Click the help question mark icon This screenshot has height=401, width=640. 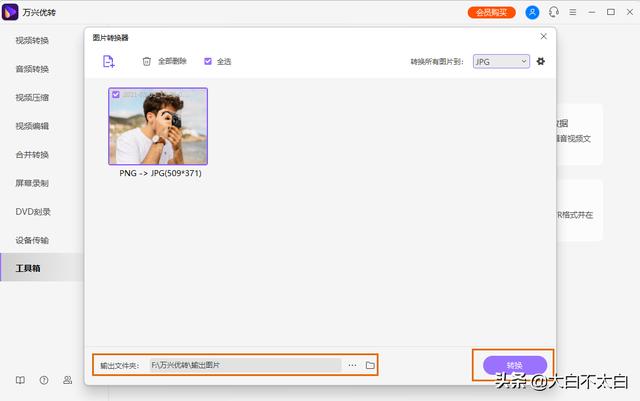(x=44, y=380)
